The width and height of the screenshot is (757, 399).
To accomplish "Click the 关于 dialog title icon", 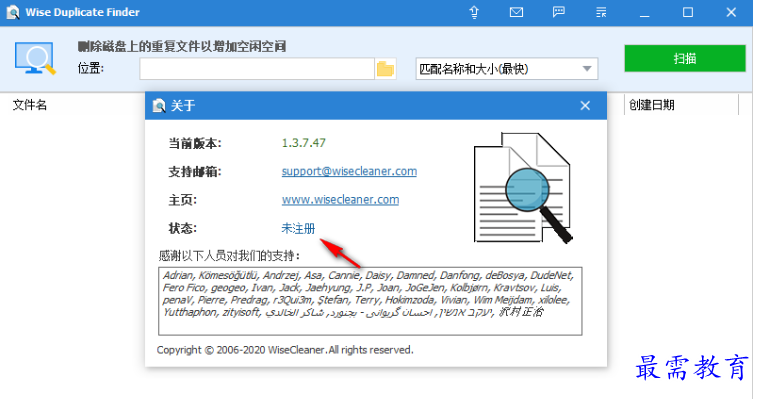I will pos(159,105).
